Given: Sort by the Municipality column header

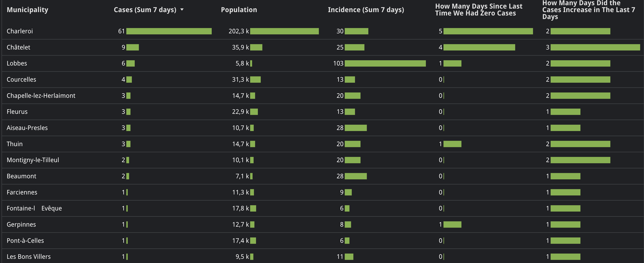Looking at the screenshot, I should [27, 10].
